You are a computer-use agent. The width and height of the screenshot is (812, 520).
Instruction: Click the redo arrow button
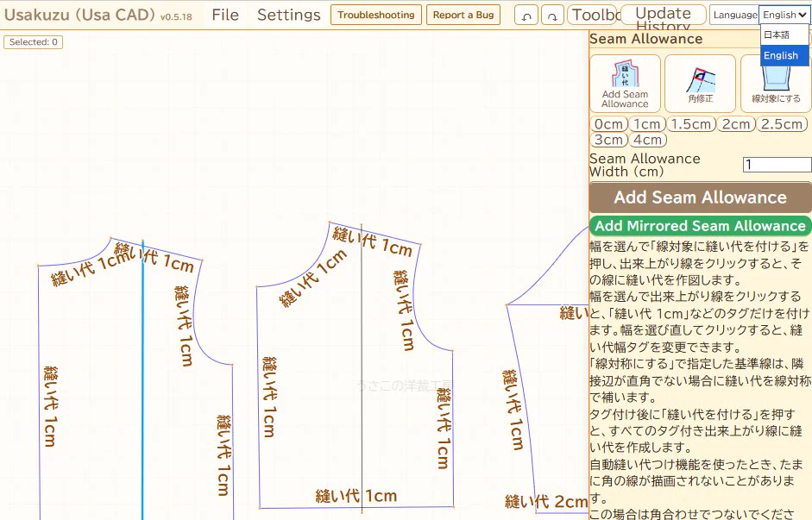coord(552,16)
